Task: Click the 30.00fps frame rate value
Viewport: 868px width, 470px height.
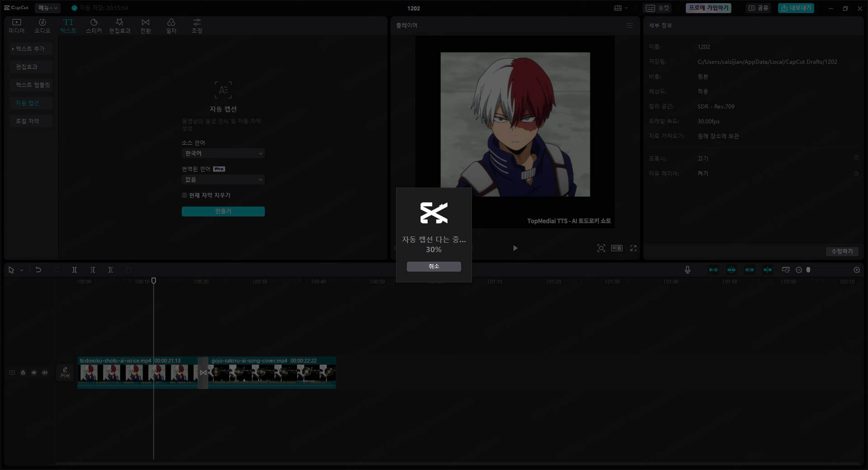Action: [x=708, y=122]
